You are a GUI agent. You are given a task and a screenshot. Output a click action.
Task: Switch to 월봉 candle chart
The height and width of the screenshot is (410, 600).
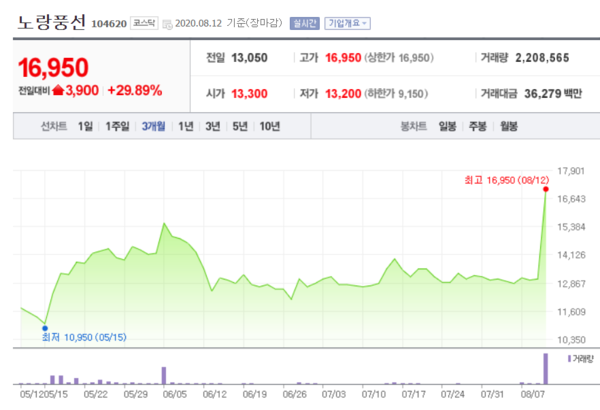509,126
